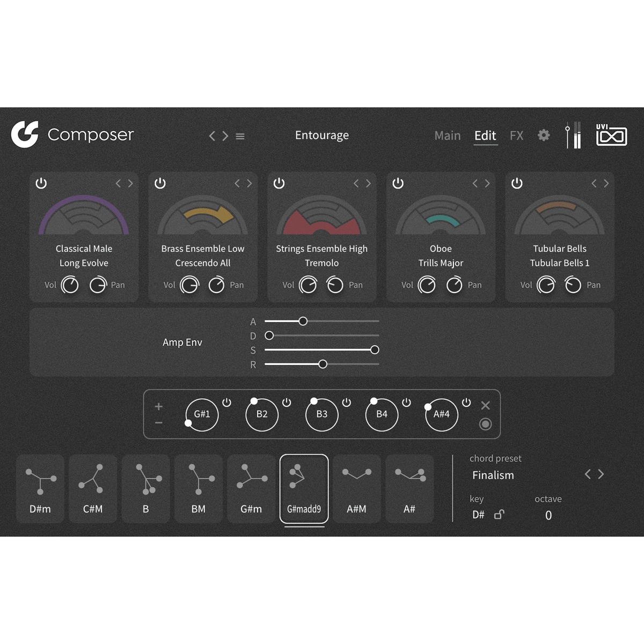
Task: Toggle power for Tubular Bells layer
Action: [517, 183]
